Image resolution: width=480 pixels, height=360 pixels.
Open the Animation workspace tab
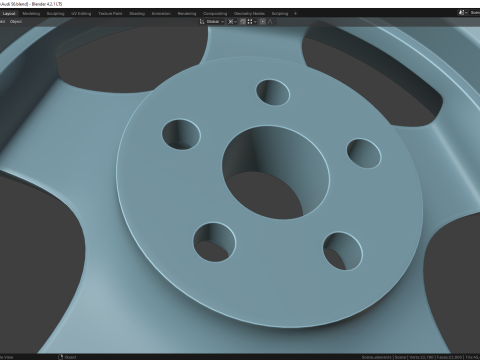[161, 13]
